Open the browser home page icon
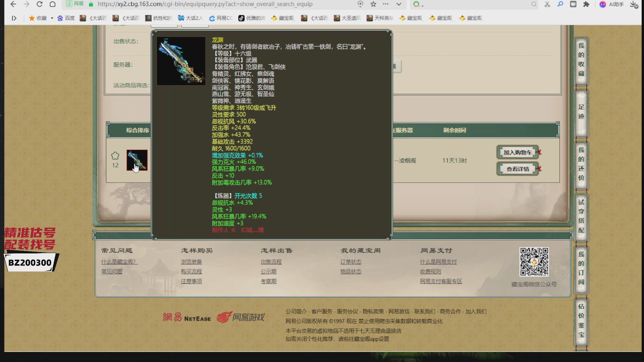The height and width of the screenshot is (362, 644). tap(52, 4)
